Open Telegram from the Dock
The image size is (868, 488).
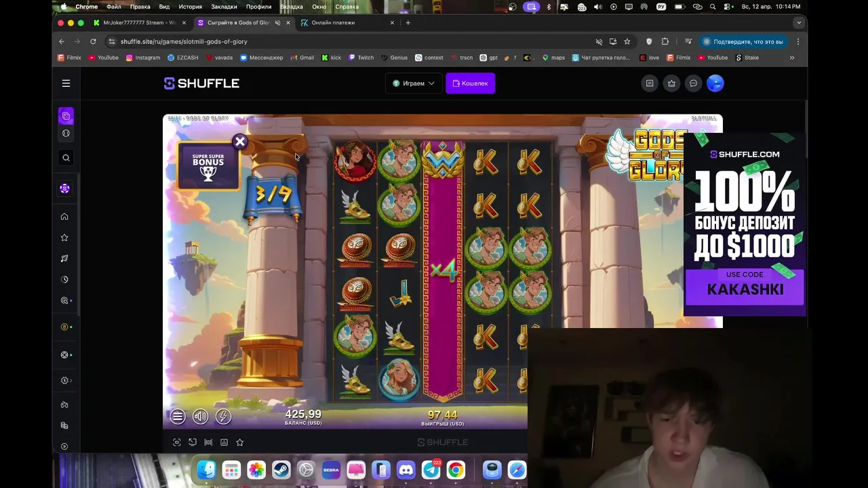coord(431,470)
